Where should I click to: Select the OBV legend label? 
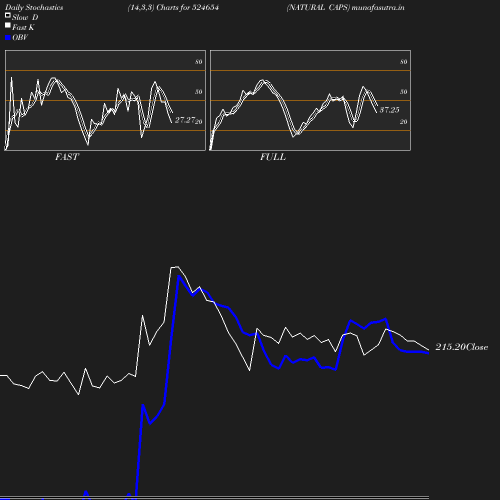pyautogui.click(x=20, y=37)
